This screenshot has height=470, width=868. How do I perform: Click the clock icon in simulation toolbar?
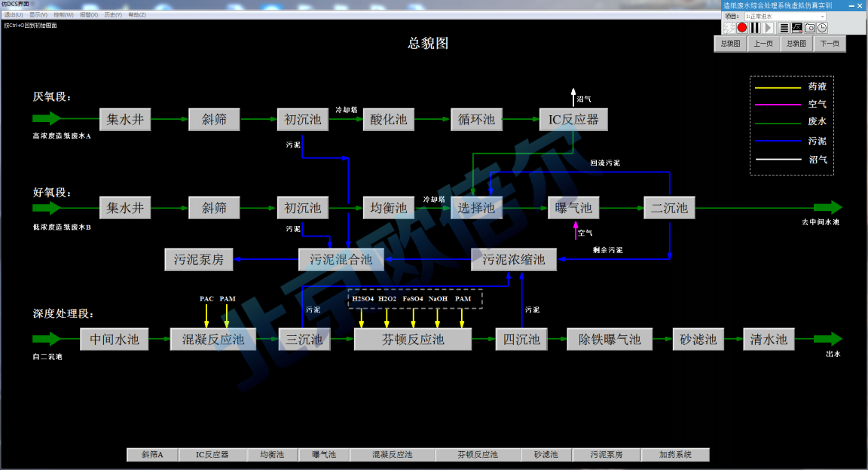coord(822,28)
